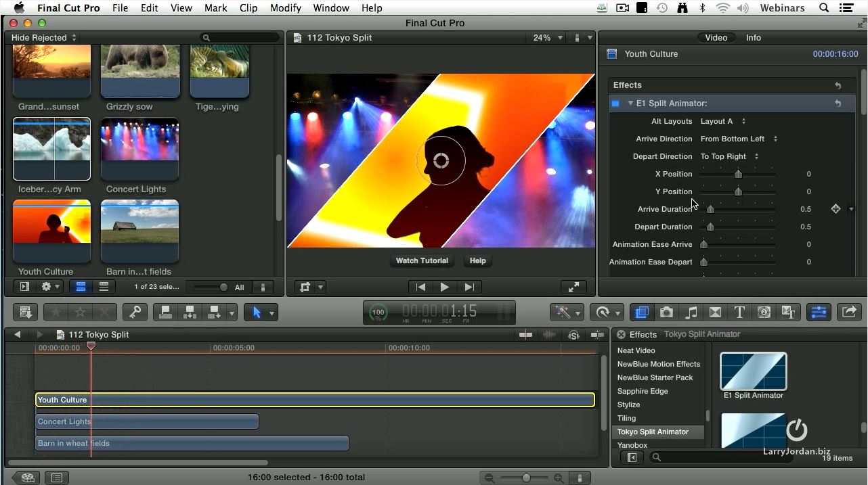This screenshot has height=485, width=868.
Task: Disable the E1 Split Animator effect checkbox
Action: coord(615,103)
